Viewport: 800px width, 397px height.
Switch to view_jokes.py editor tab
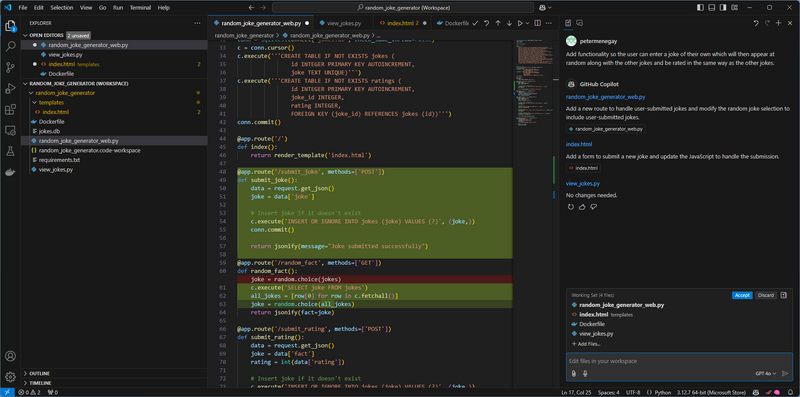pyautogui.click(x=343, y=23)
